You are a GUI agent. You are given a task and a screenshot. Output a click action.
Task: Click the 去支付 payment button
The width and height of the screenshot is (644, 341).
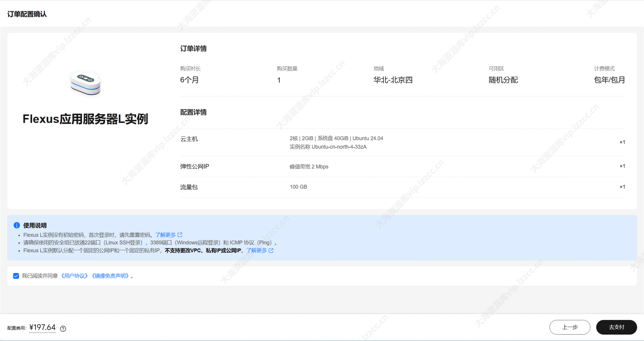pyautogui.click(x=616, y=327)
